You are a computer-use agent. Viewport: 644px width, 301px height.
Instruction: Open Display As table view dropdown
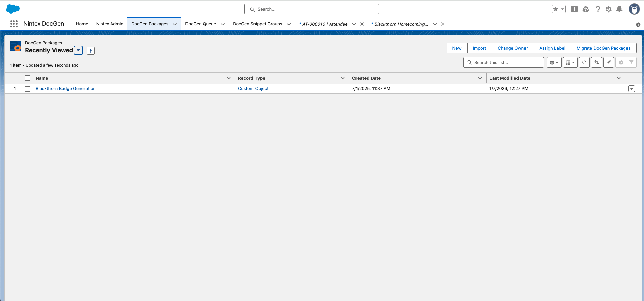(570, 63)
